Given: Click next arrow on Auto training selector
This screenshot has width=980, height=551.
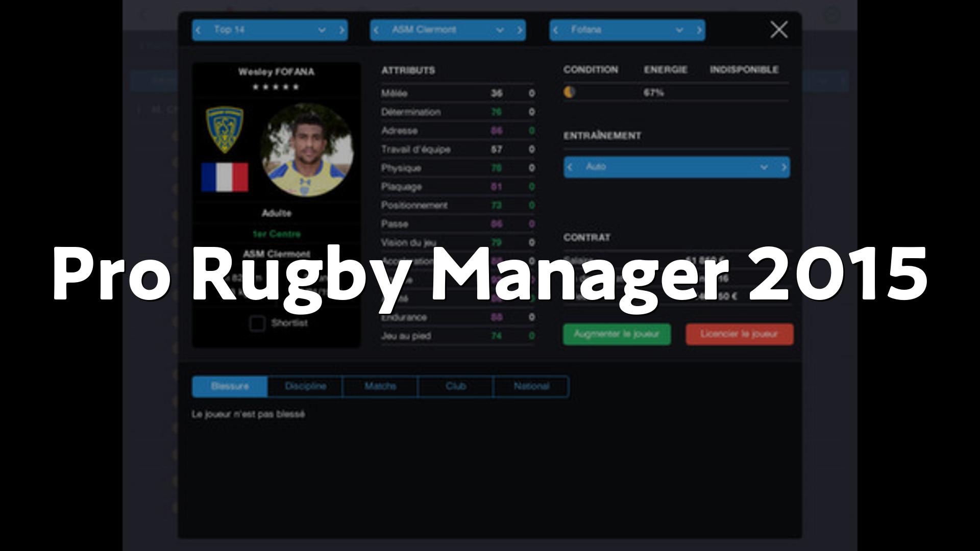Looking at the screenshot, I should [x=783, y=167].
